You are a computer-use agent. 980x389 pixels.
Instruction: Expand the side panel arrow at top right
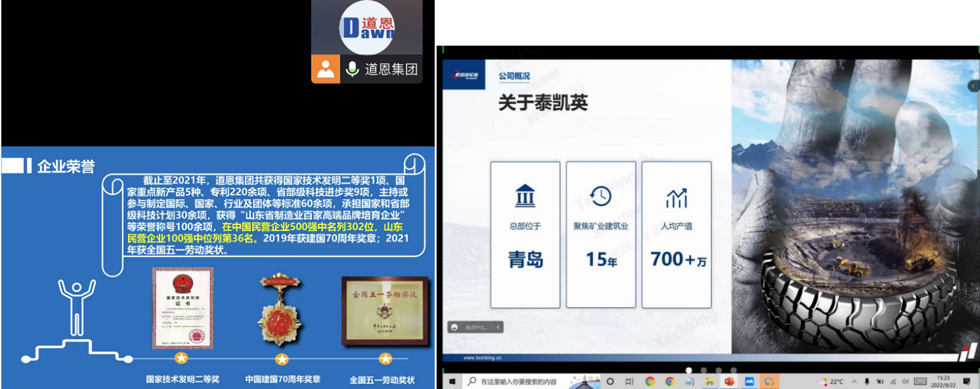[973, 86]
